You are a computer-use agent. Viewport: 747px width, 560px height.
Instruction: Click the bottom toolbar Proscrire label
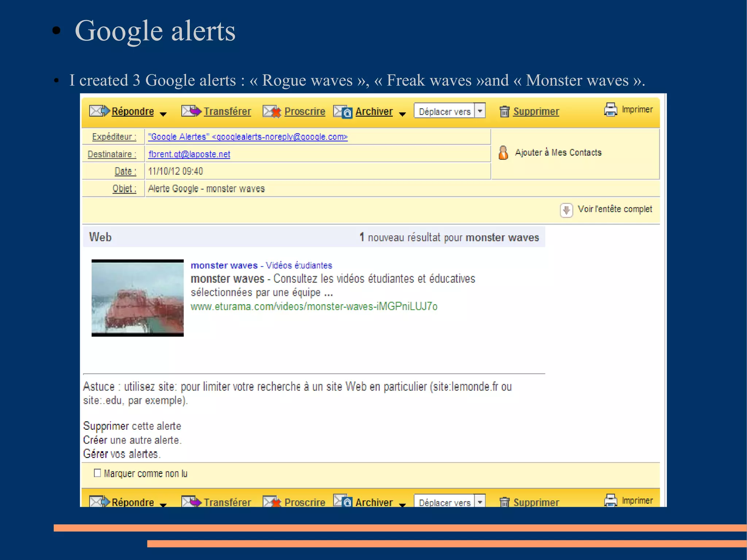305,502
